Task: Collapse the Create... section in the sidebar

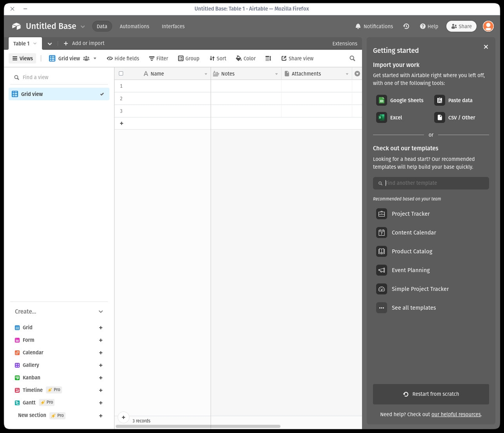Action: point(100,311)
